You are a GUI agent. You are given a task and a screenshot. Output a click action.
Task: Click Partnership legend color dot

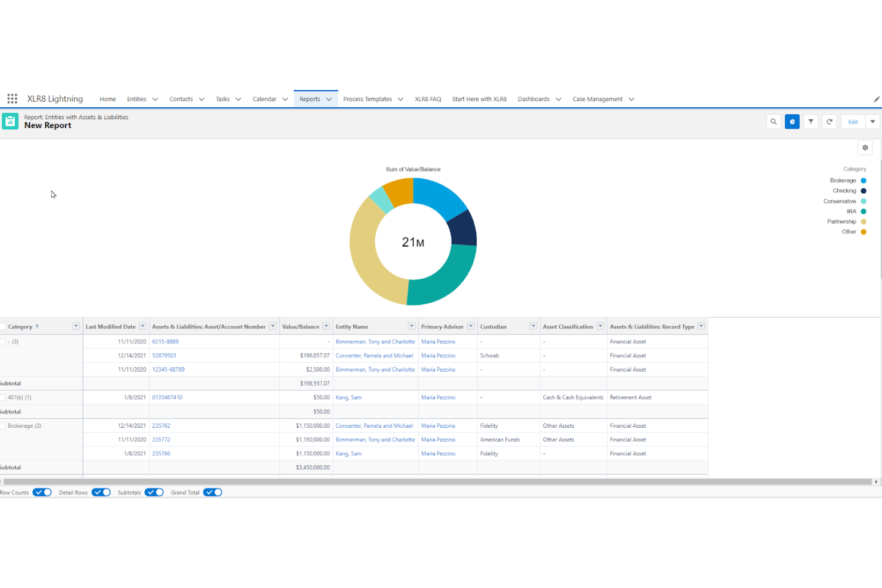click(x=864, y=222)
